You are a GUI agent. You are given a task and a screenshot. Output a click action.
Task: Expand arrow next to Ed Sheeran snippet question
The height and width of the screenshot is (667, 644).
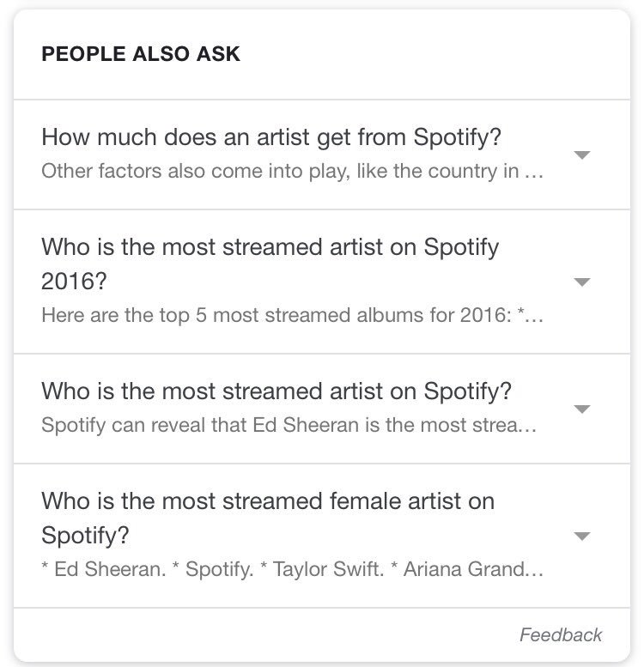581,409
